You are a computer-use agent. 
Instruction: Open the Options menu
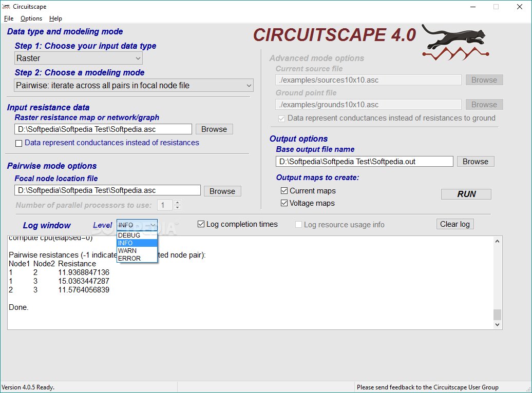tap(31, 18)
